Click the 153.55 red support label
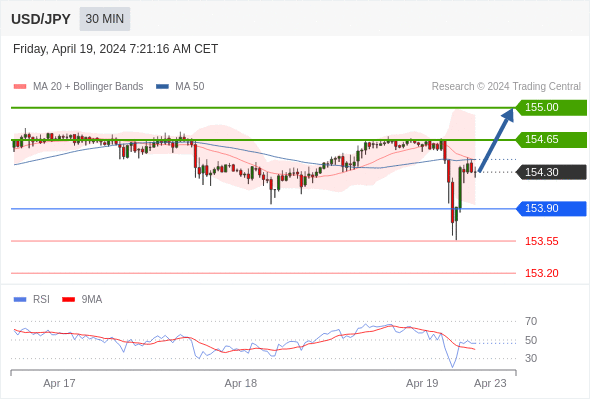The width and height of the screenshot is (590, 400). (542, 242)
